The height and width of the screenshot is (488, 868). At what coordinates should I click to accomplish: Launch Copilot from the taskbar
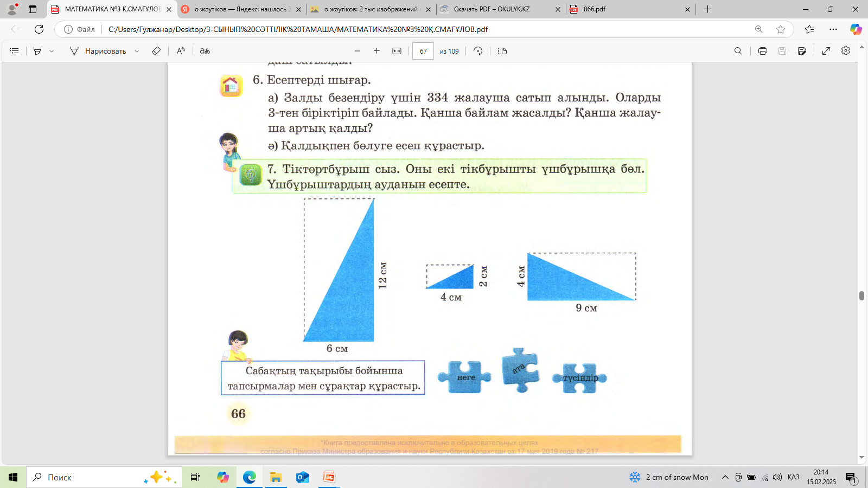click(x=223, y=477)
